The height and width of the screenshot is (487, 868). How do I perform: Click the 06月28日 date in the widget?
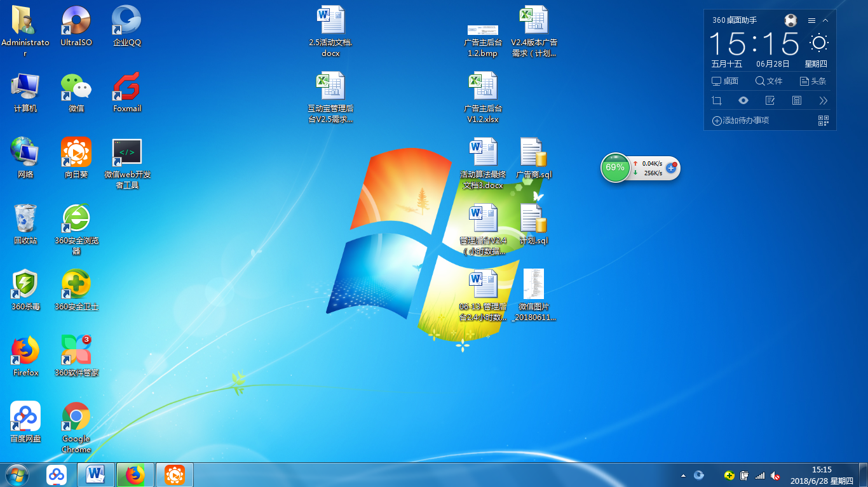[x=773, y=64]
